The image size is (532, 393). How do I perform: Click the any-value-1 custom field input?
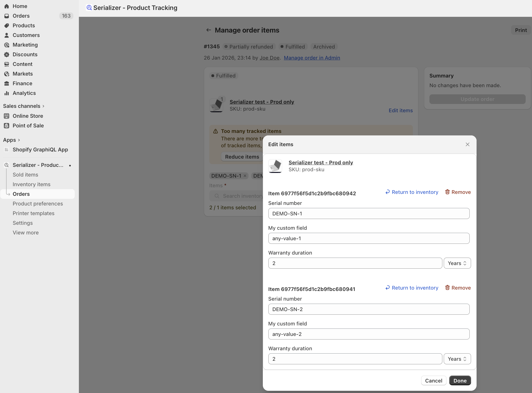coord(369,238)
